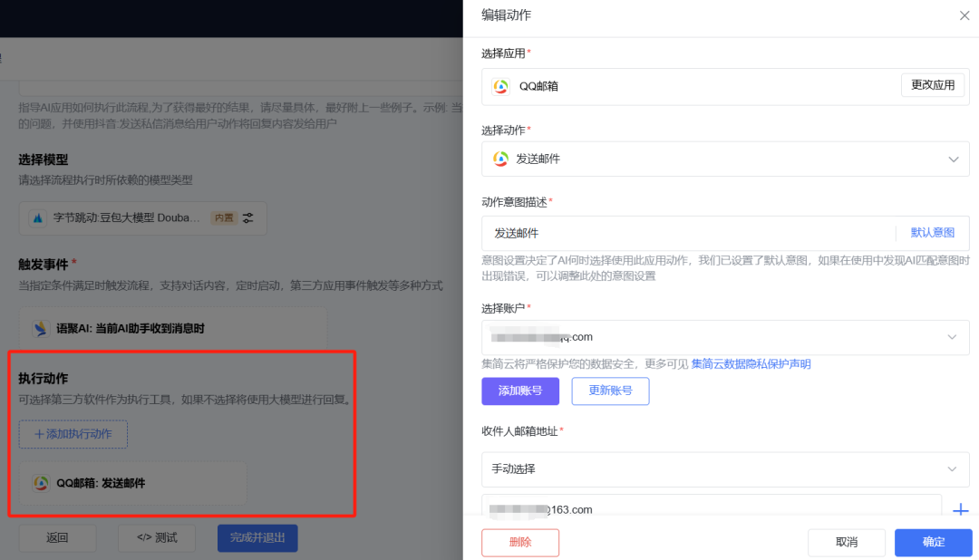Click the Doubao model logo icon
Screen dimensions: 979x560
click(x=37, y=217)
